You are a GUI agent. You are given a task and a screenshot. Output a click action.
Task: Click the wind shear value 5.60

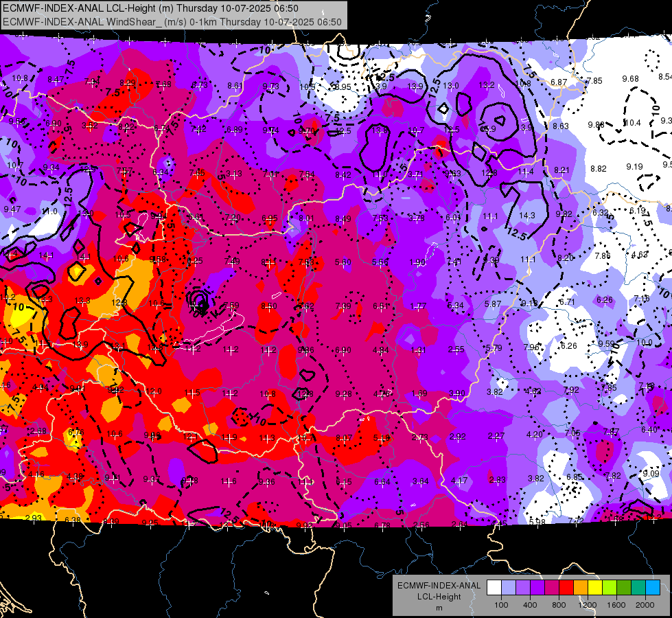point(343,262)
